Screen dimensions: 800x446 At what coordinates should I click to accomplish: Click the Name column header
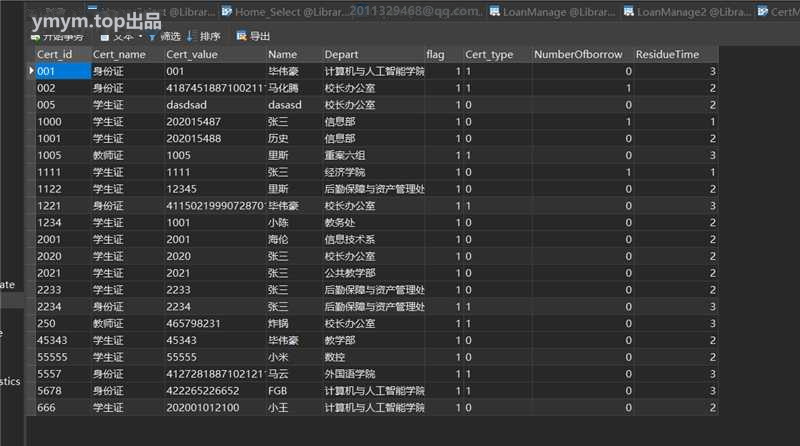pyautogui.click(x=282, y=54)
